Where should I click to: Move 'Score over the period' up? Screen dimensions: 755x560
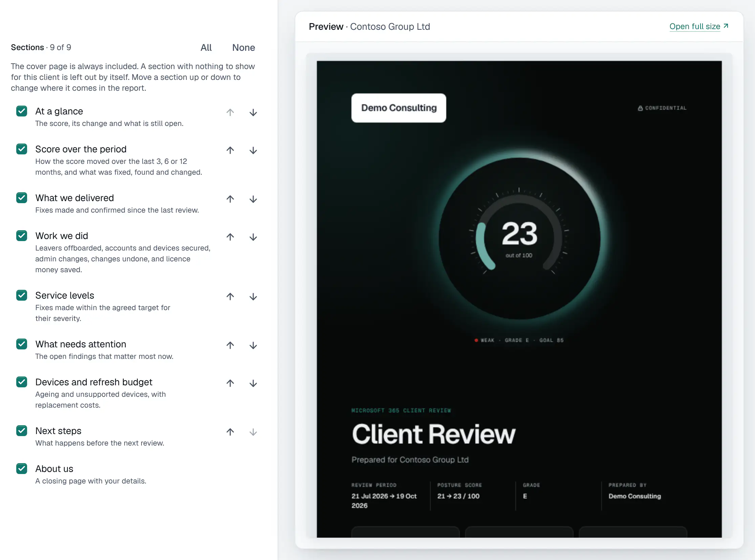(x=230, y=150)
